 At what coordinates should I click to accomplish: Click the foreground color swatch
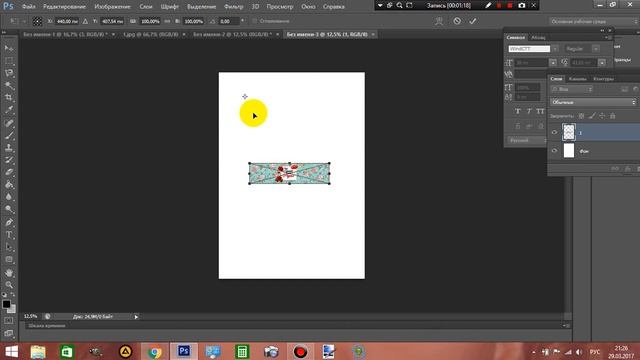pyautogui.click(x=6, y=304)
